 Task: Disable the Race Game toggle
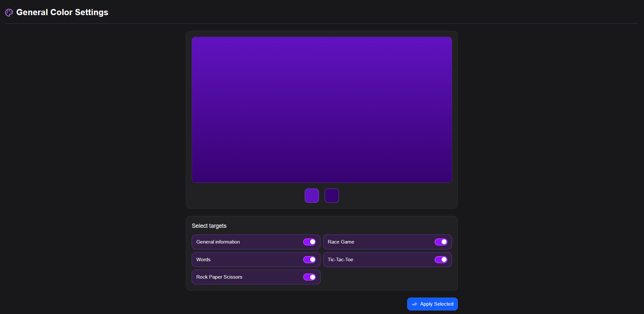[441, 242]
